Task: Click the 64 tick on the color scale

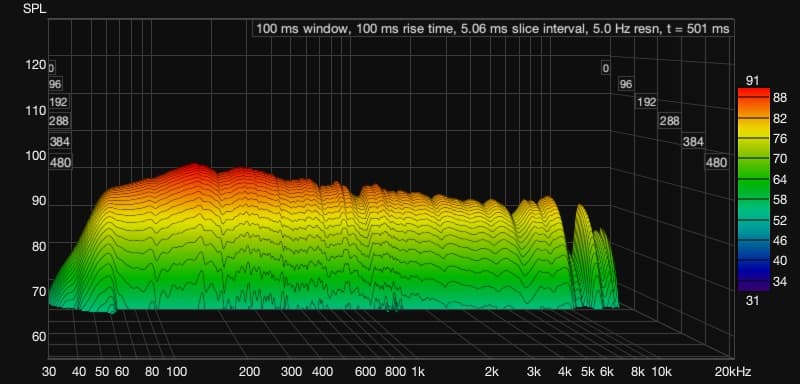Action: pos(780,180)
